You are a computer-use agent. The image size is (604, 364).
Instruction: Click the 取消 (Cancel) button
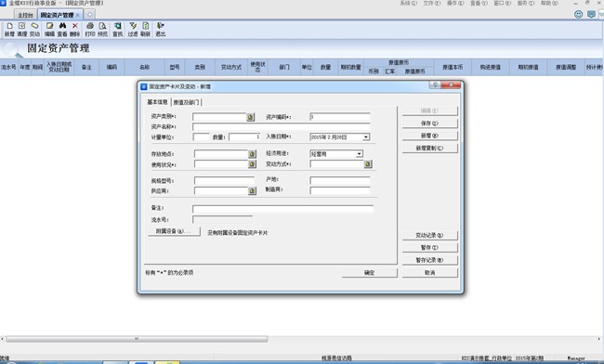pos(430,272)
